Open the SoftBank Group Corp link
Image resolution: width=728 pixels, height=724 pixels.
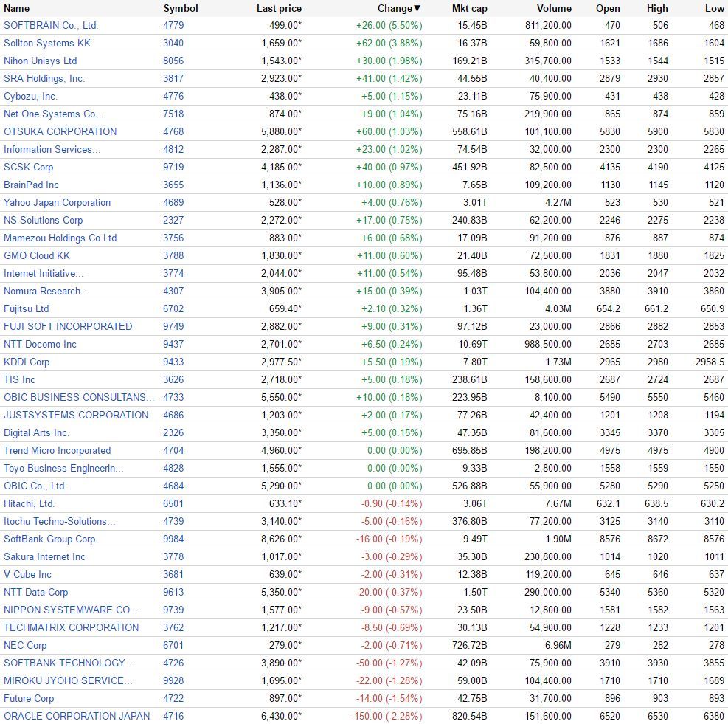coord(49,539)
